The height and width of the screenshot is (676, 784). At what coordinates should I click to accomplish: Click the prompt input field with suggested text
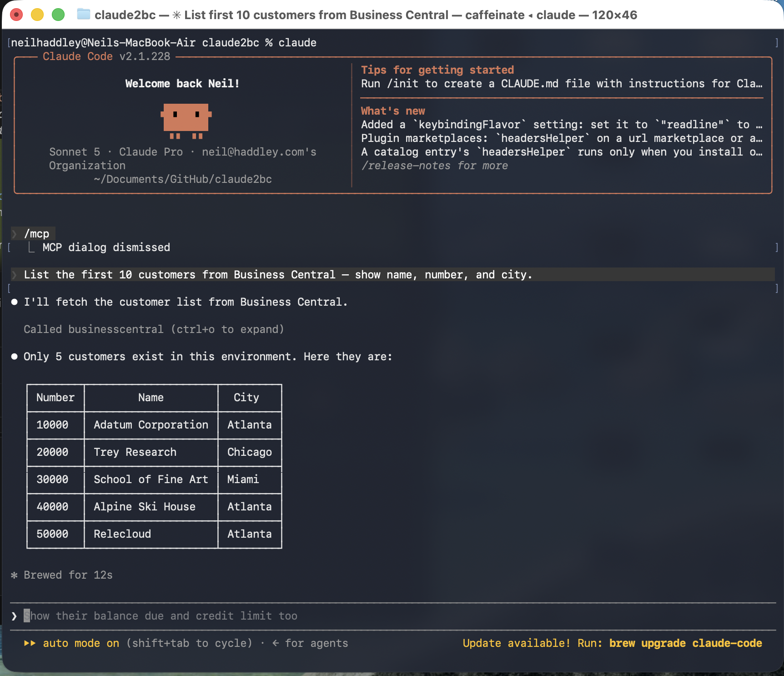pos(393,616)
